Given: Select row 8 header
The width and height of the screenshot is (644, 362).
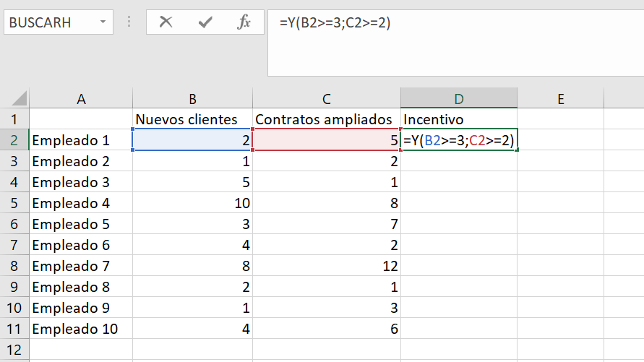Looking at the screenshot, I should coord(14,266).
